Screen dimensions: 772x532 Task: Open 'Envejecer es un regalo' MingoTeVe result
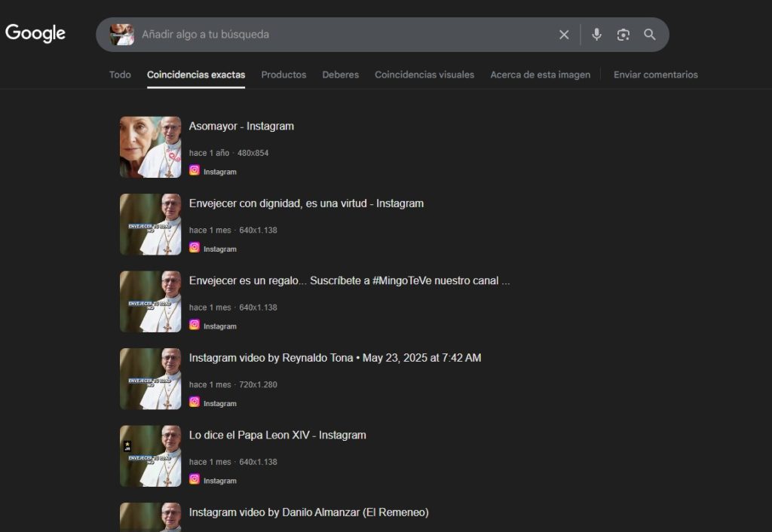(349, 280)
